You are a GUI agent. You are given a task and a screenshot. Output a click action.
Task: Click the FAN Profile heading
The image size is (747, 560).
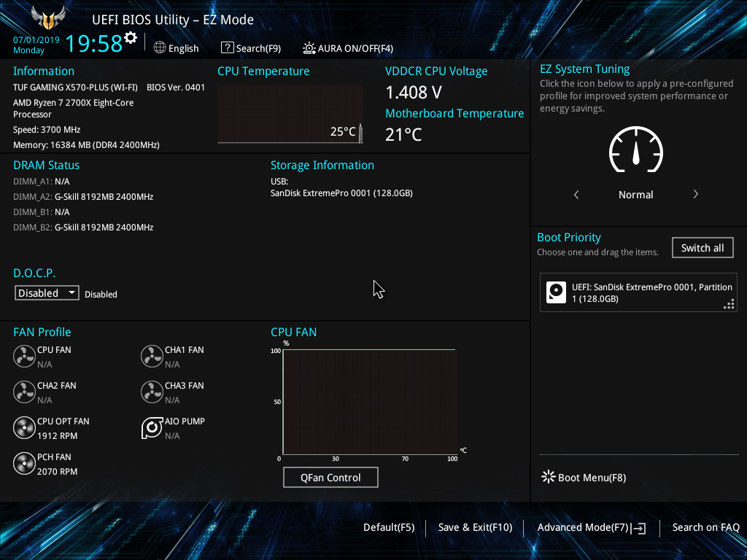(x=42, y=332)
